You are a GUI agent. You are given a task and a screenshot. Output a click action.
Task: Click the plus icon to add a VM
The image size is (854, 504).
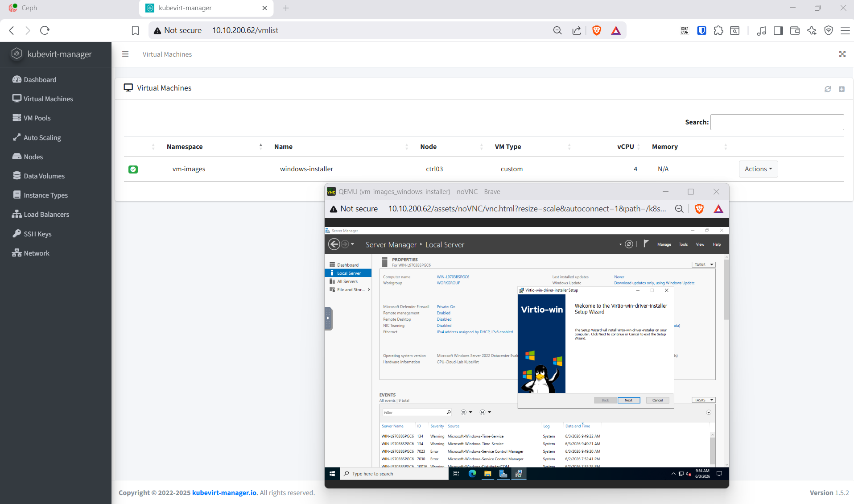point(842,89)
